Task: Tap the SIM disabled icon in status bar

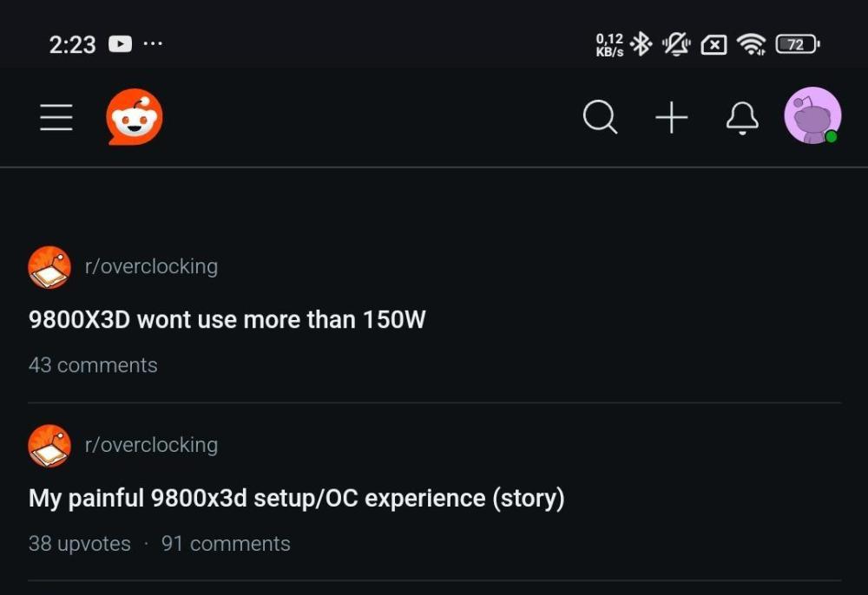Action: coord(715,43)
